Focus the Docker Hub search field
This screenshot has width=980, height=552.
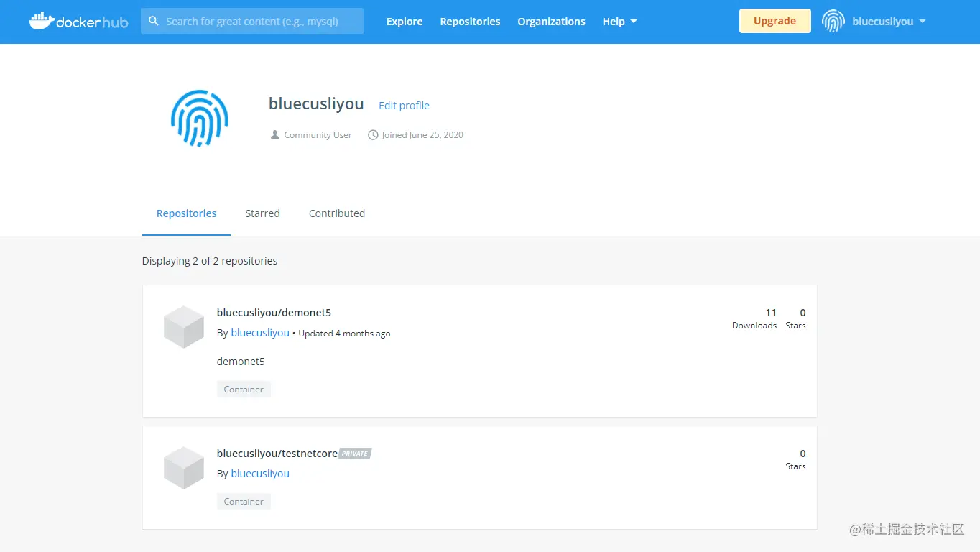(x=252, y=21)
